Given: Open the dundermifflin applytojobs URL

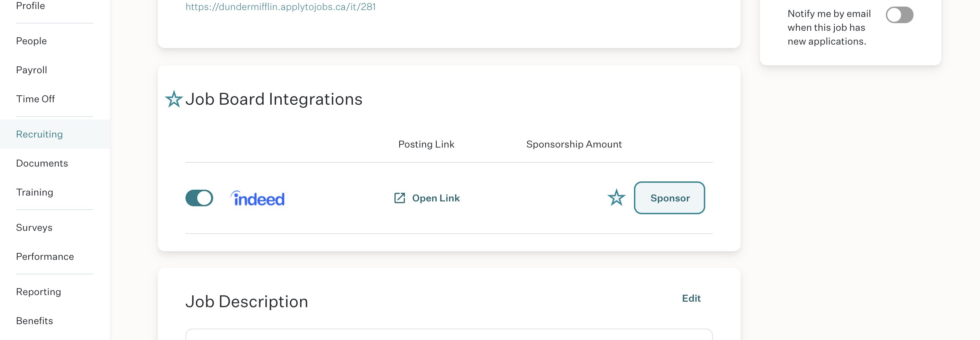Looking at the screenshot, I should coord(280,7).
